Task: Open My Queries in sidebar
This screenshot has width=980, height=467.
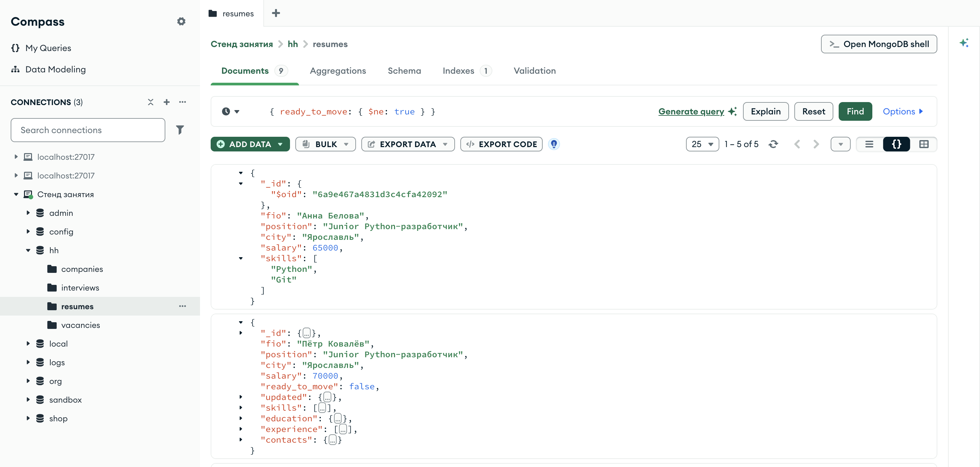Action: [x=48, y=48]
